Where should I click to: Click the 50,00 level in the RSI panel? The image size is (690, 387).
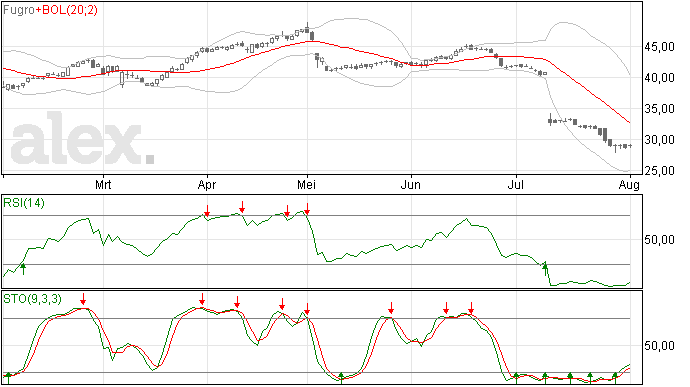pyautogui.click(x=659, y=240)
